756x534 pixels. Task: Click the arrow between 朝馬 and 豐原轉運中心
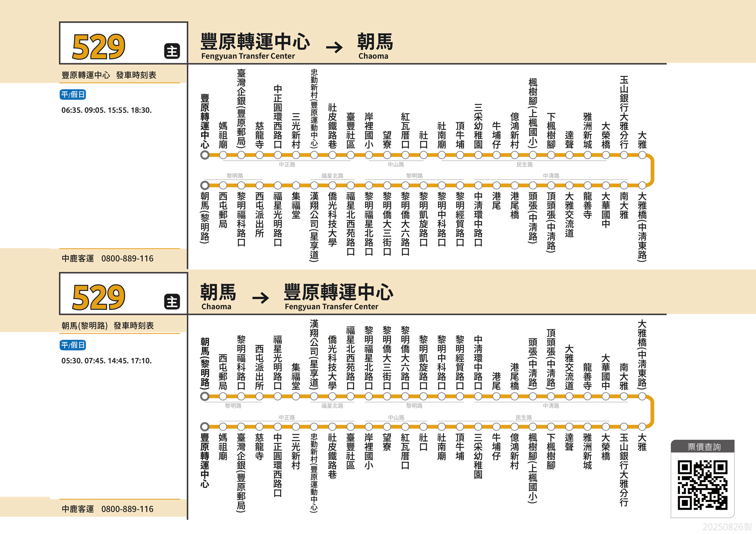(x=260, y=298)
